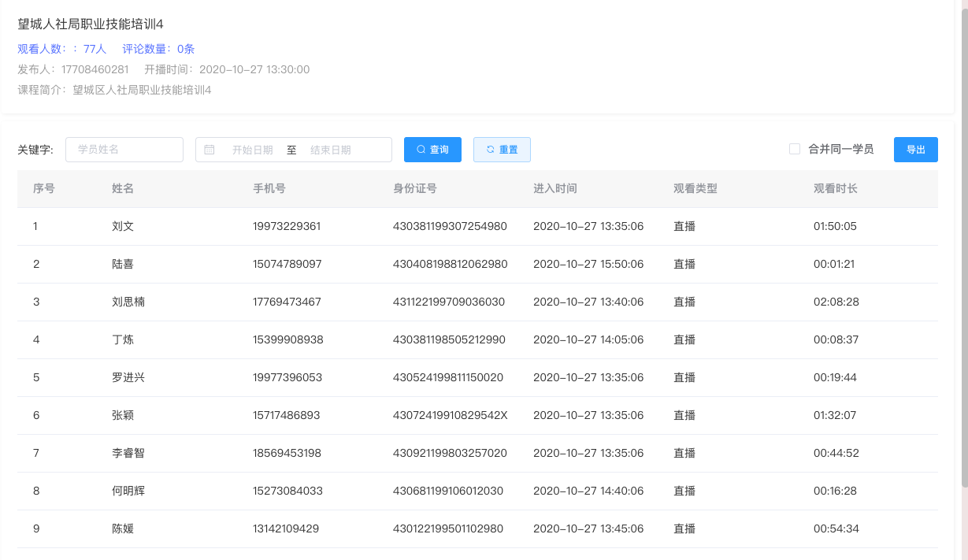Click watch duration 01:32:07
Image resolution: width=968 pixels, height=560 pixels.
coord(835,416)
